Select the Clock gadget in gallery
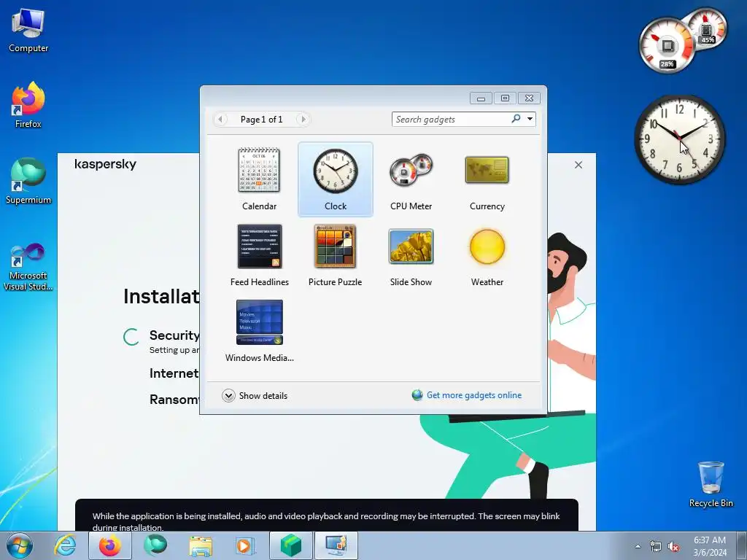The height and width of the screenshot is (560, 747). pyautogui.click(x=336, y=179)
